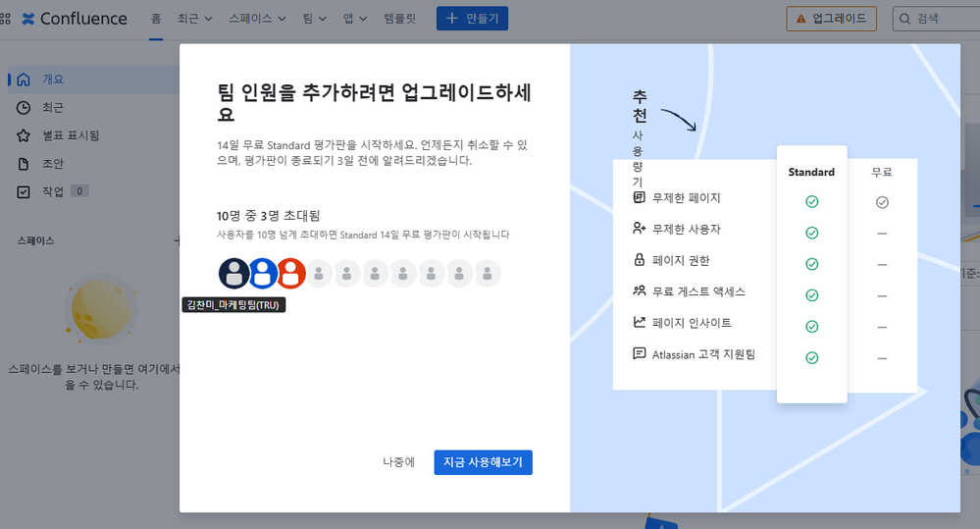Open the 템플릿 menu item
Screen dimensions: 980x529
pos(400,19)
